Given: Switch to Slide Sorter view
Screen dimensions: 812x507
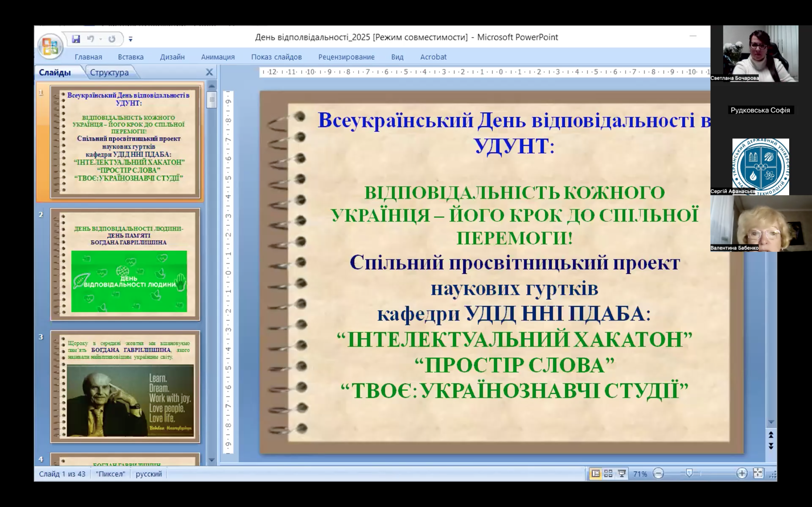Looking at the screenshot, I should tap(608, 473).
